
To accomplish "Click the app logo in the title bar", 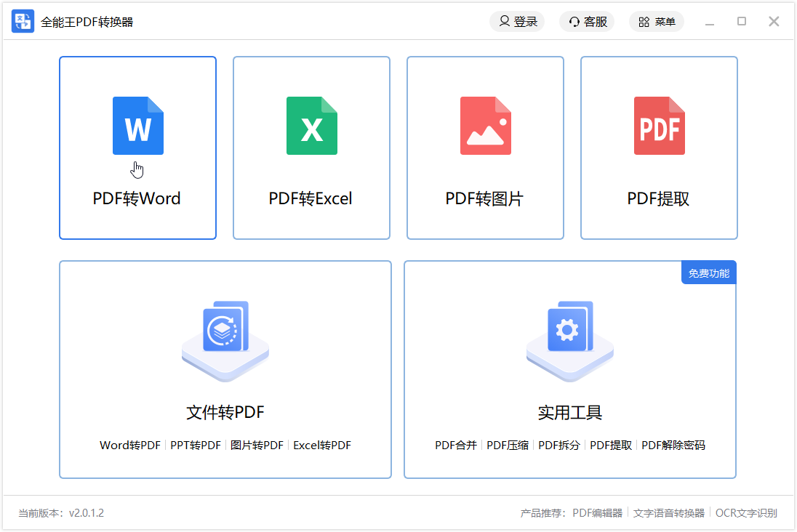I will point(23,21).
